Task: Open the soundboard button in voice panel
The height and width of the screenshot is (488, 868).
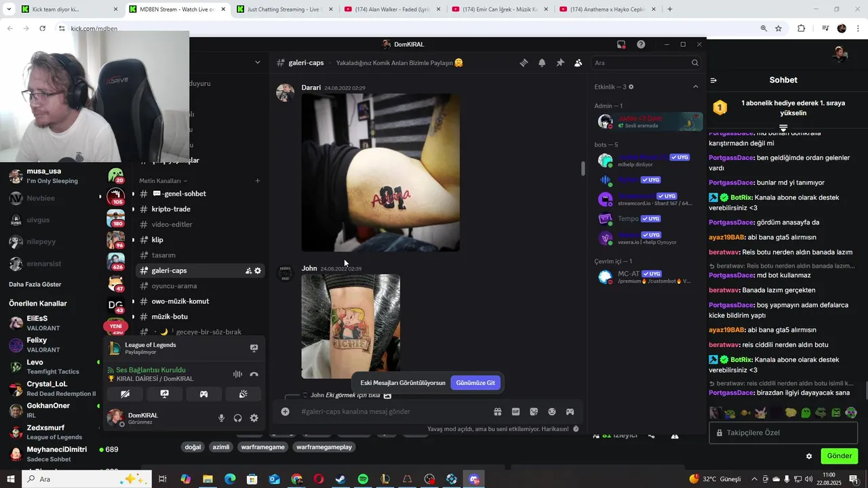Action: click(x=243, y=394)
